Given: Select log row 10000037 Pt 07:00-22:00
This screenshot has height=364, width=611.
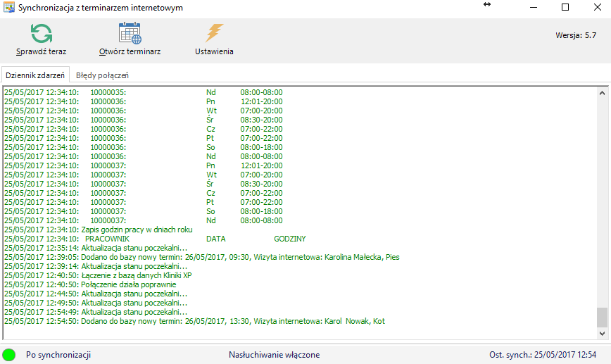Looking at the screenshot, I should pyautogui.click(x=144, y=202).
